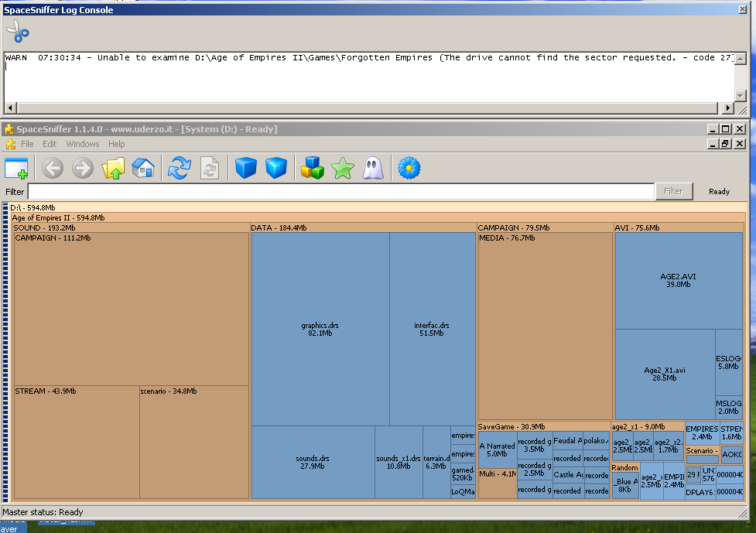Select the terrain.drs 6.3Mb block
The image size is (756, 533).
pyautogui.click(x=436, y=462)
